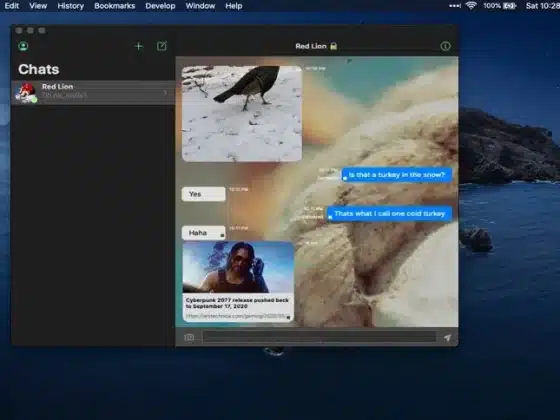Send message with paper plane icon
Screen dimensions: 560x420
448,338
